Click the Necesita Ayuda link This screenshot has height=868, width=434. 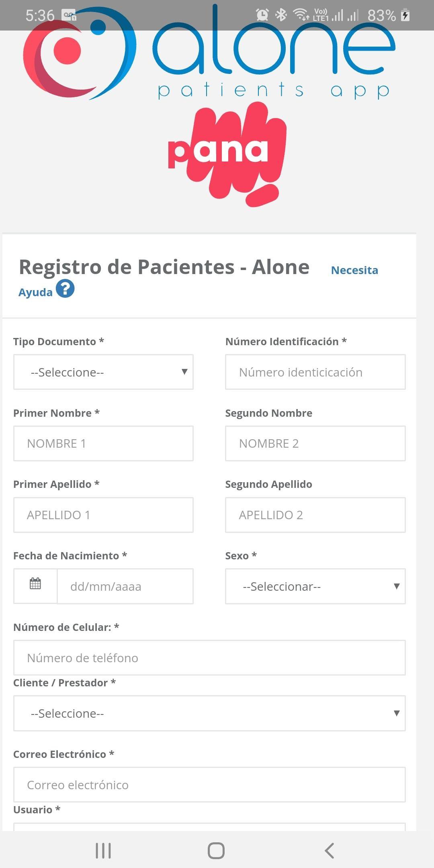tap(354, 270)
